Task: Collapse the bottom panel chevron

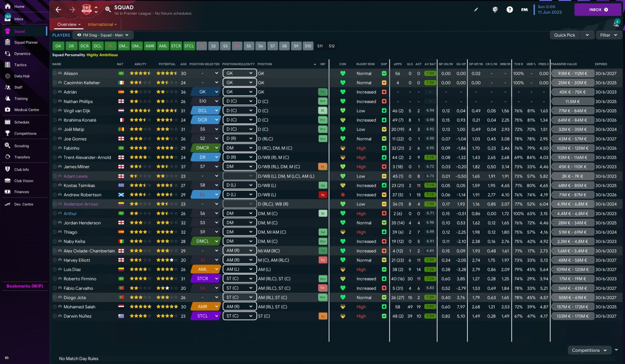Action: click(x=616, y=350)
